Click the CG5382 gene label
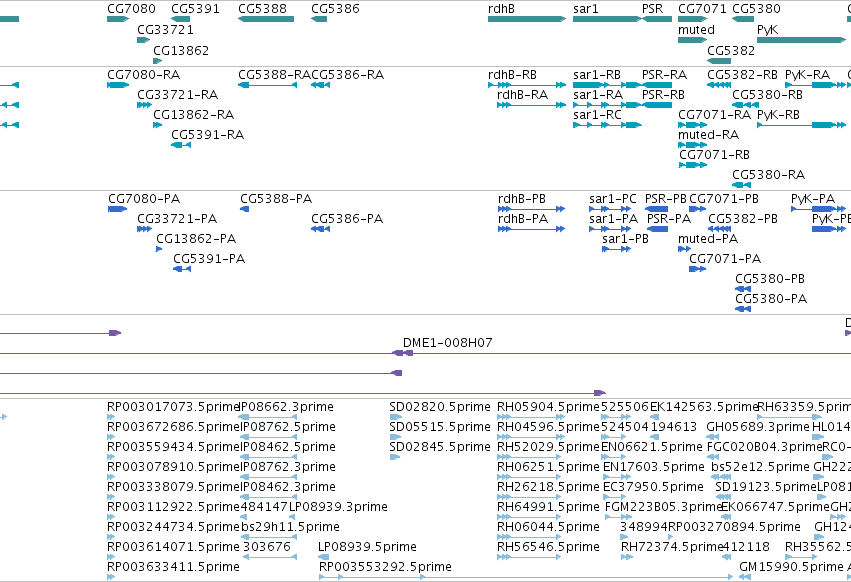 731,50
